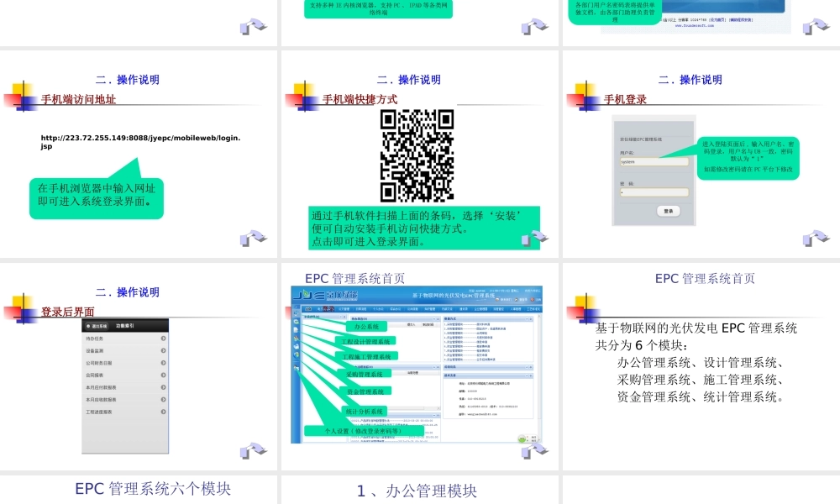Click the QR code on 手机端快捷方式 slide

(417, 156)
